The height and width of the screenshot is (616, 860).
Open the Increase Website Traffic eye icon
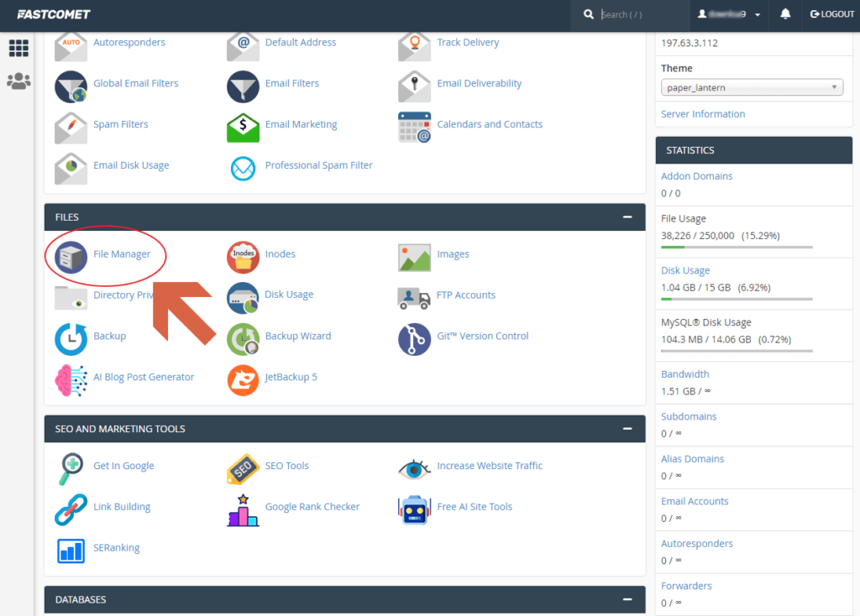[415, 469]
